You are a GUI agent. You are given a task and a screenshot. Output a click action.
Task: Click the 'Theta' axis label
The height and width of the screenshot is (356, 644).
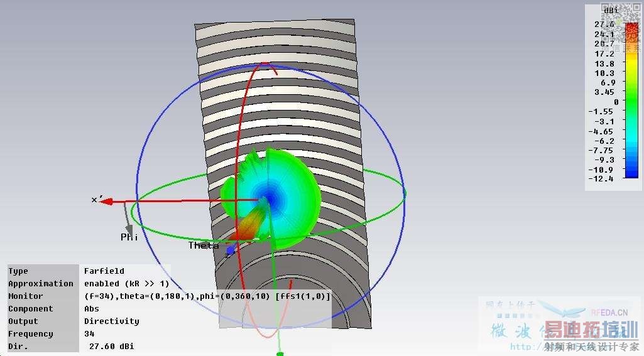click(x=204, y=245)
